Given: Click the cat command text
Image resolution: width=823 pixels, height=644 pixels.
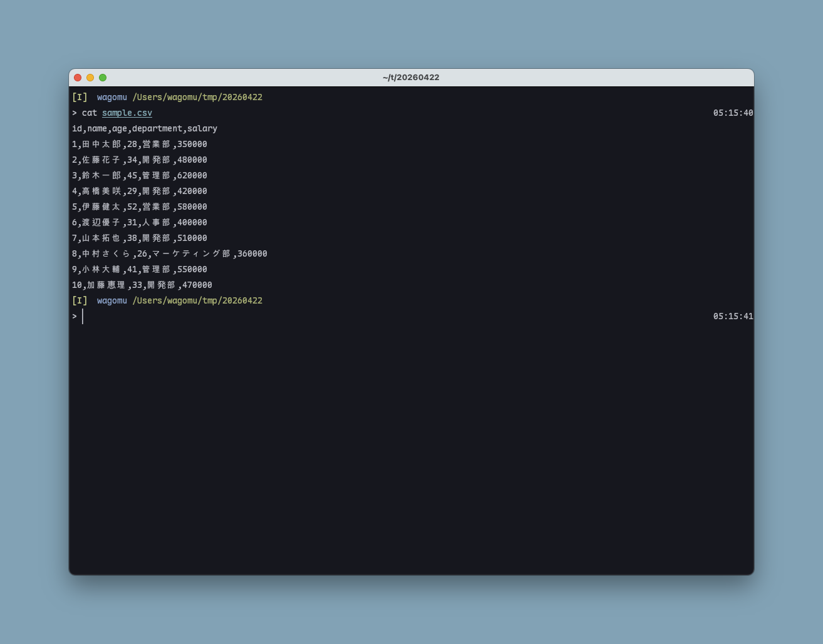Looking at the screenshot, I should point(90,113).
